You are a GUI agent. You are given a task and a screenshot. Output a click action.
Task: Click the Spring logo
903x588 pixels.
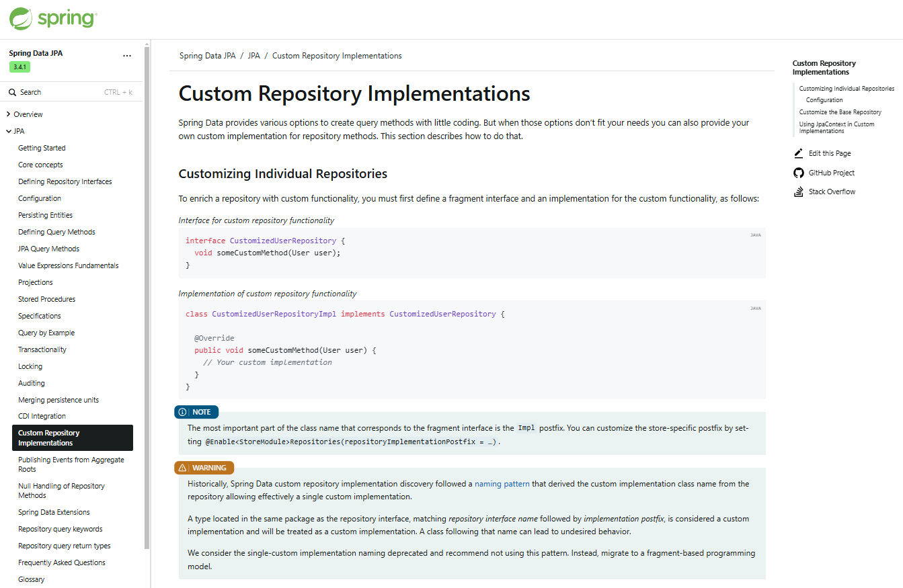click(x=53, y=19)
